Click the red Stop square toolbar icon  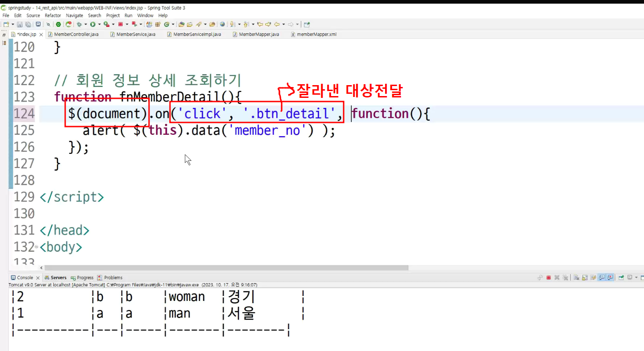click(120, 24)
